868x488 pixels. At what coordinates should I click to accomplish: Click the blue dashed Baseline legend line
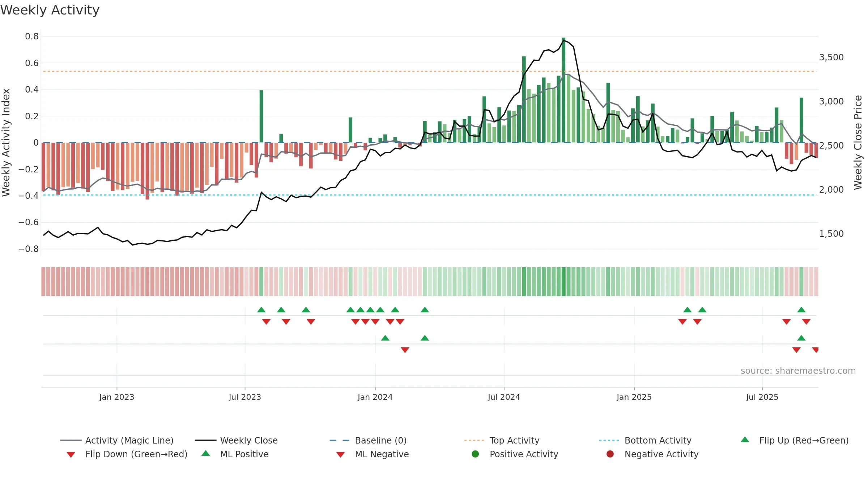coord(340,440)
